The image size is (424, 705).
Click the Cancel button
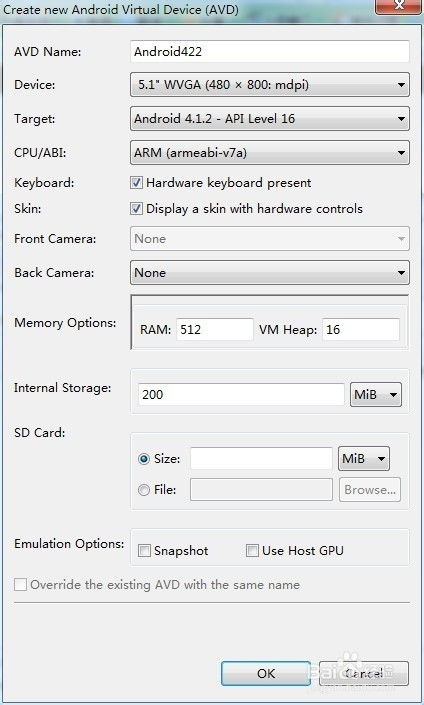tap(364, 673)
